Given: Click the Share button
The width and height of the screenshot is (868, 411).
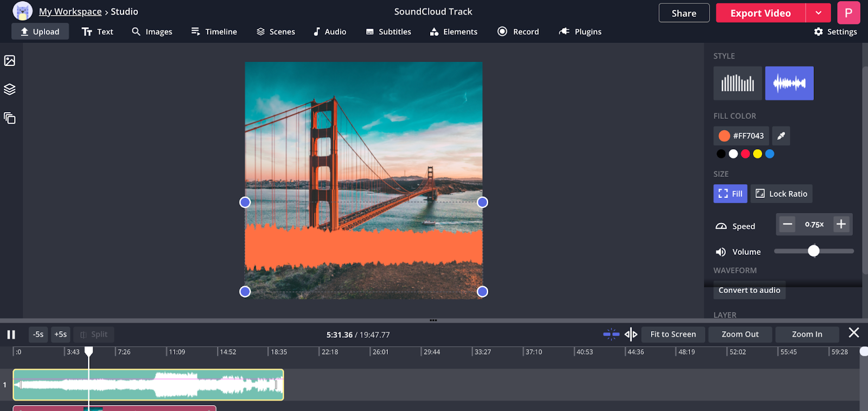Looking at the screenshot, I should tap(684, 13).
